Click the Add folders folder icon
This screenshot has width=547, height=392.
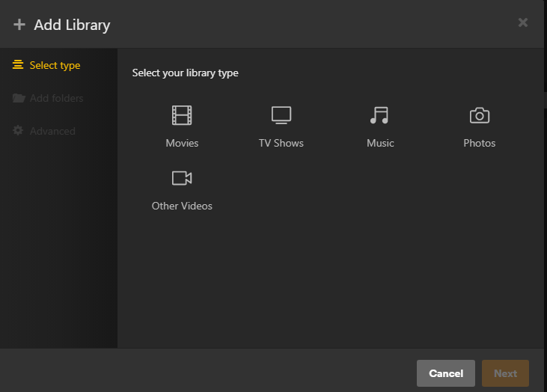click(x=19, y=98)
